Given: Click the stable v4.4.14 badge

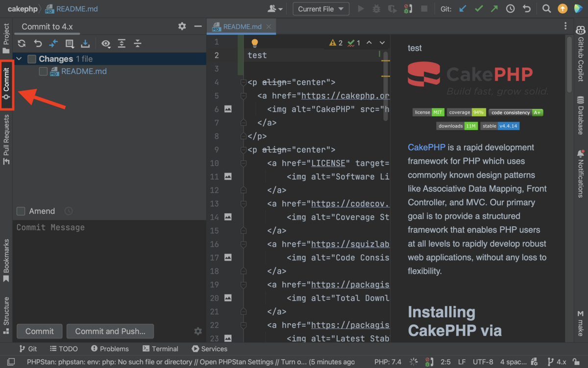Looking at the screenshot, I should click(499, 126).
